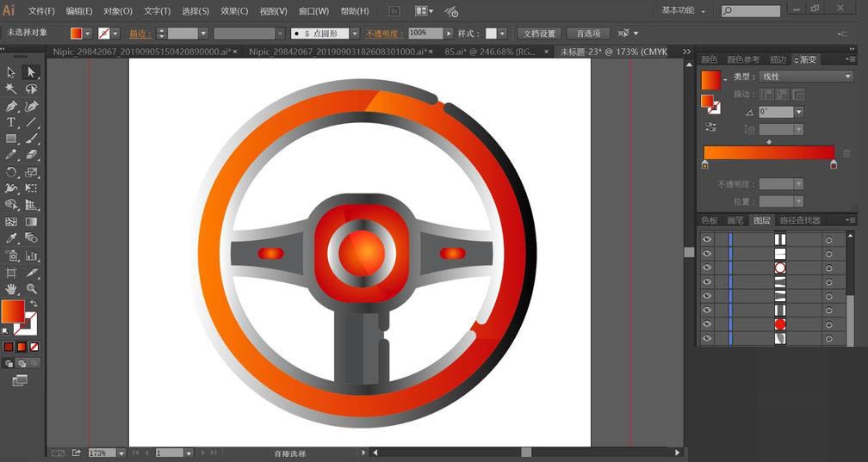Screen dimensions: 868x462
Task: Open the 效果(C) menu
Action: coord(234,11)
